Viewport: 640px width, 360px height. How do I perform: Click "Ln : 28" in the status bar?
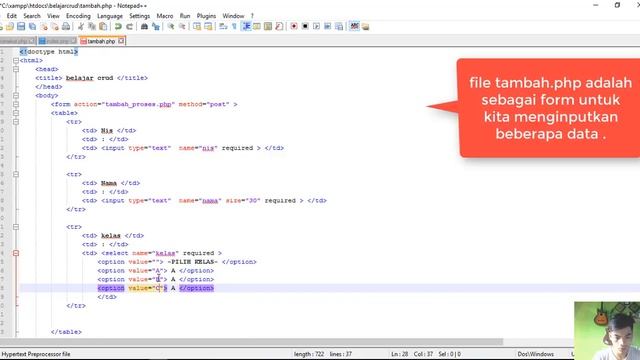(x=400, y=354)
